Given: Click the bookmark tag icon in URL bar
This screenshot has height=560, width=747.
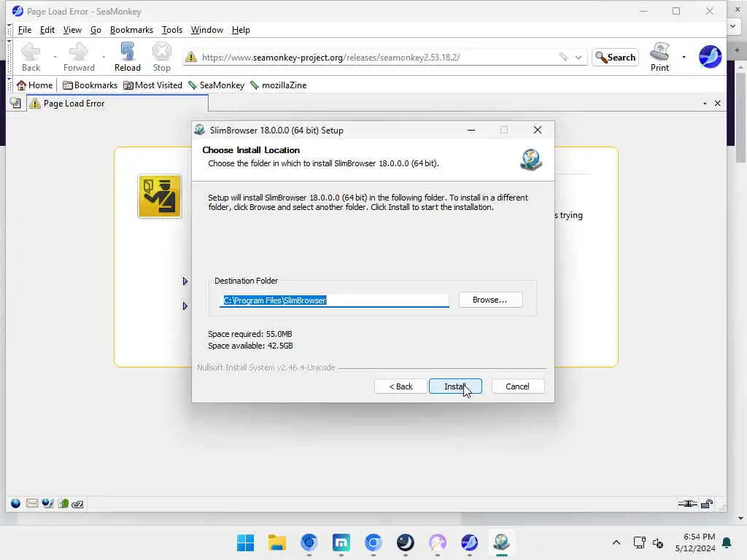Looking at the screenshot, I should [563, 57].
